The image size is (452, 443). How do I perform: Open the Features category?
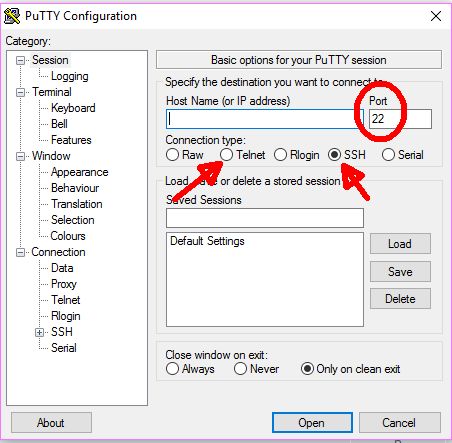click(x=71, y=140)
